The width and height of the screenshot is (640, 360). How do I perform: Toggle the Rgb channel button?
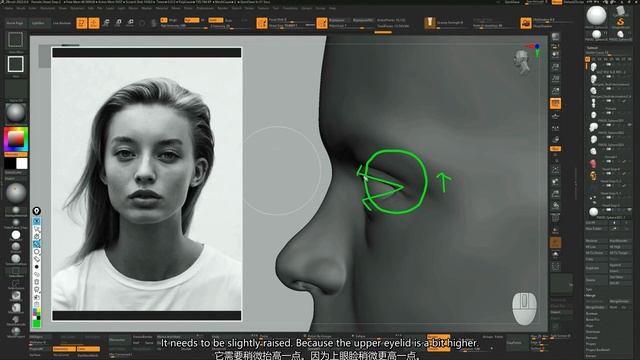(191, 20)
